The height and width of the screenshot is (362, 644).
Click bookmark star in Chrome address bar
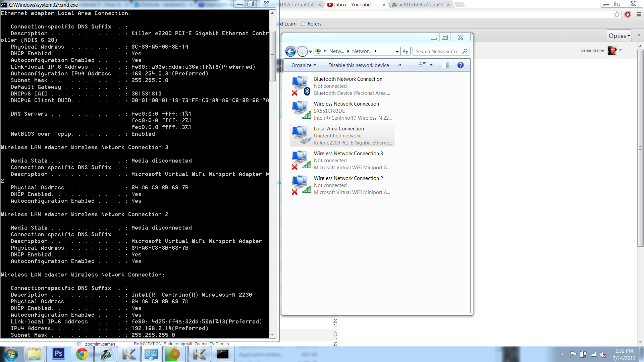[x=617, y=14]
